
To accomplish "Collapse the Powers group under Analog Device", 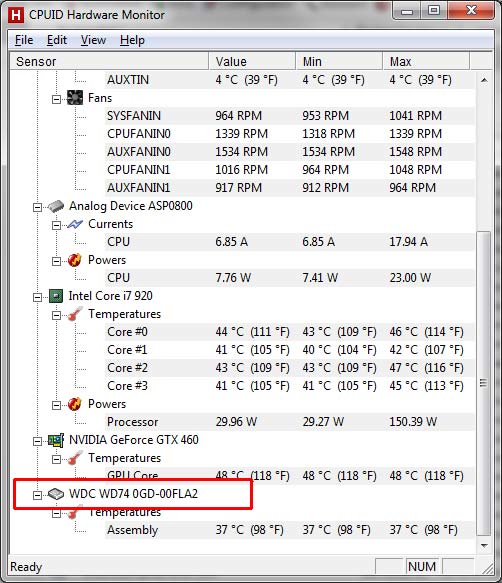I will tap(56, 261).
